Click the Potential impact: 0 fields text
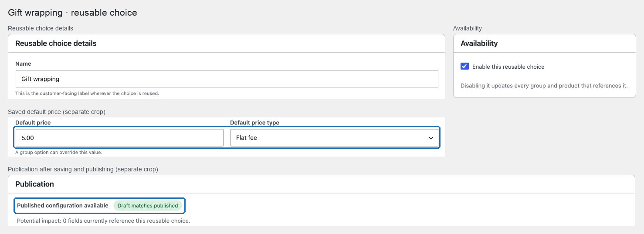Screen dimensions: 644x234 [x=104, y=221]
